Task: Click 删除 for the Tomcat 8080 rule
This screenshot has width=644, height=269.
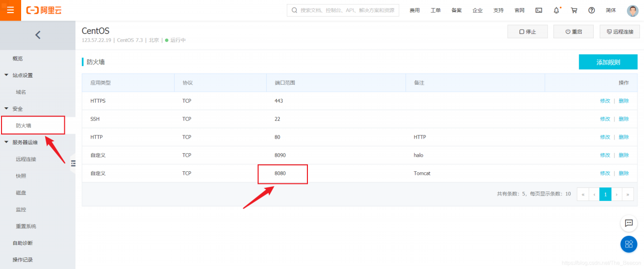Action: coord(624,173)
